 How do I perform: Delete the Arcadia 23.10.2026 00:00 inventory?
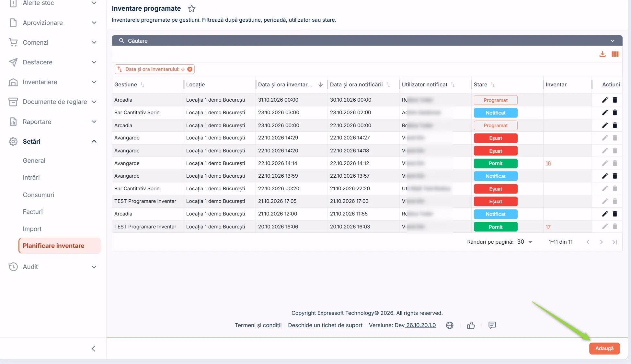[615, 125]
